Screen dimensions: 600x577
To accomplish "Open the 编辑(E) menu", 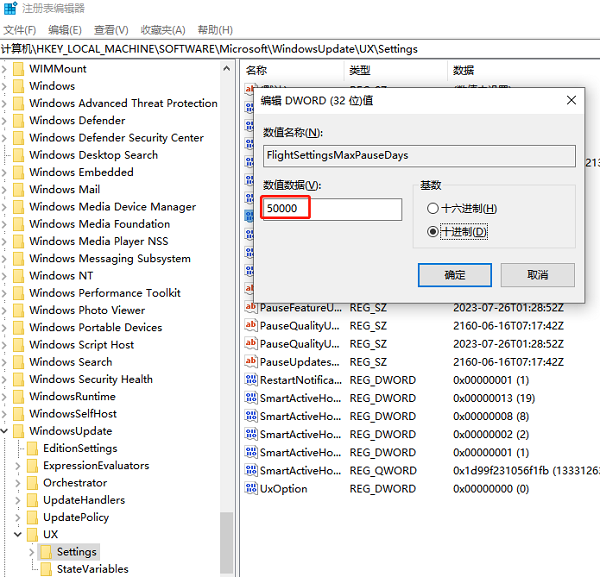I will click(65, 30).
